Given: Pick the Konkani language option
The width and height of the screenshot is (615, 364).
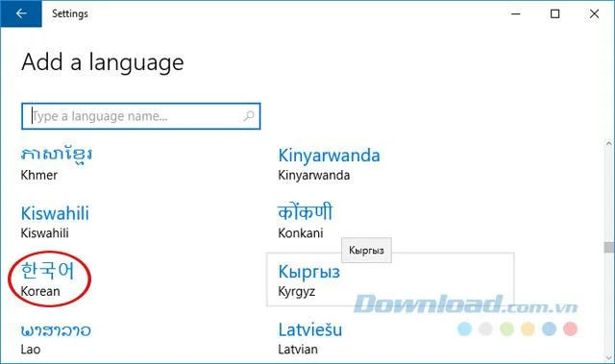Looking at the screenshot, I should (306, 222).
